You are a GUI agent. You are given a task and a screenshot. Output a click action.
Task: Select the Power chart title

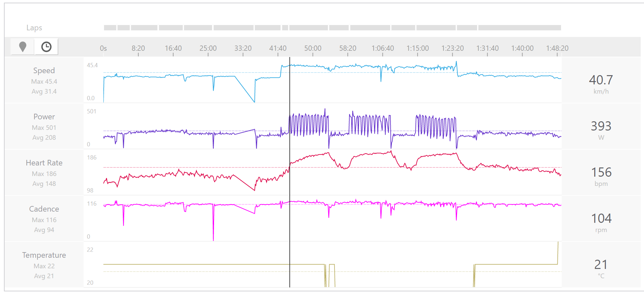pos(44,117)
